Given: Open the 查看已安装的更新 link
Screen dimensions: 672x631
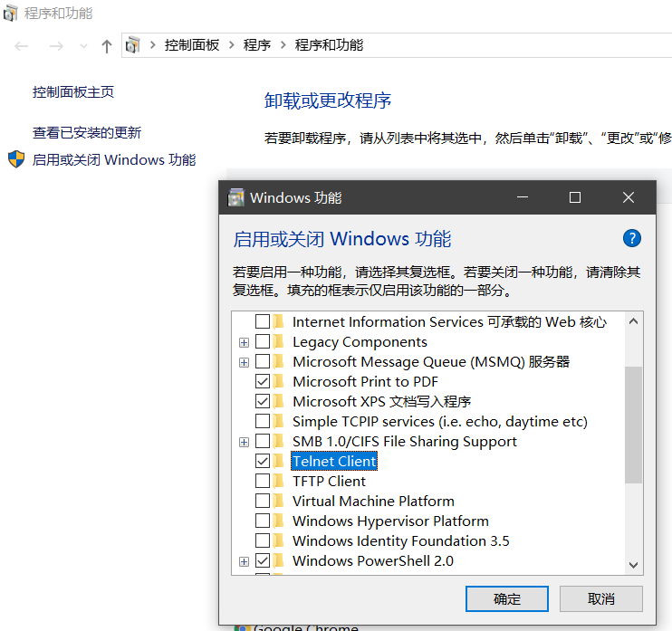Looking at the screenshot, I should (x=87, y=133).
